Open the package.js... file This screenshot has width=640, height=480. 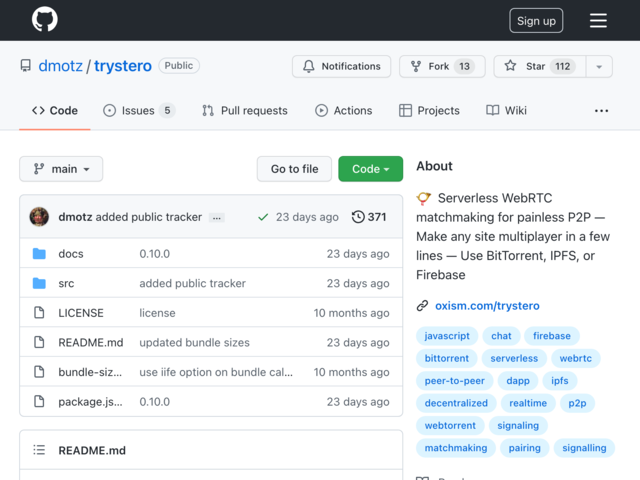point(90,402)
